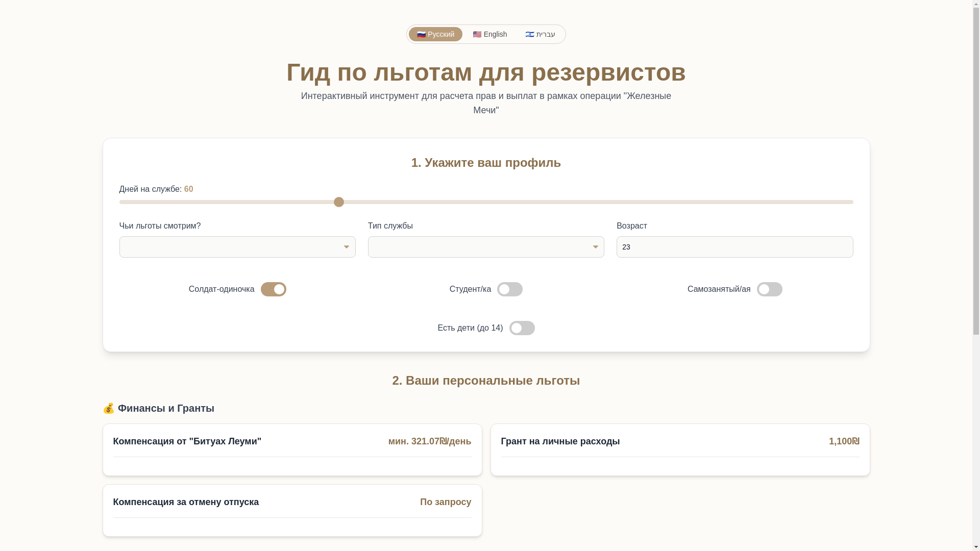Open the 'Чьи льготы смотрим?' dropdown

(237, 247)
